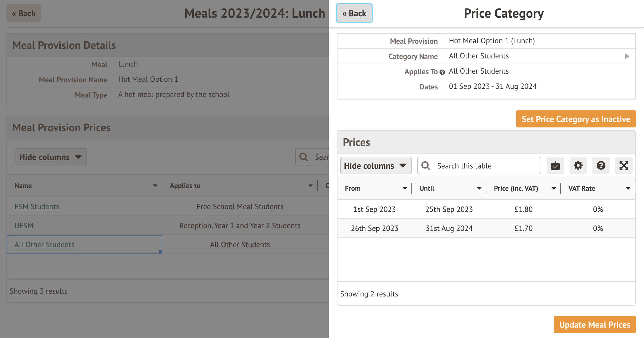Click the table help question mark icon
Image resolution: width=644 pixels, height=338 pixels.
(601, 165)
